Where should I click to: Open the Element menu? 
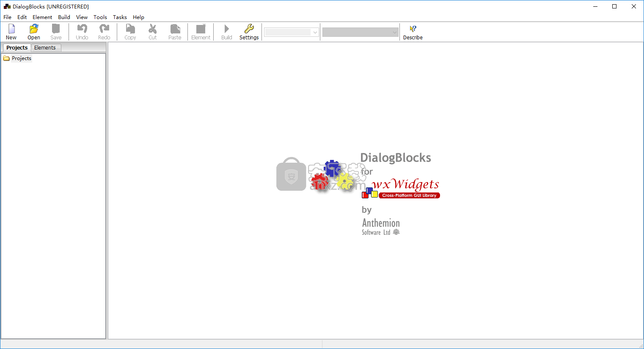[42, 17]
